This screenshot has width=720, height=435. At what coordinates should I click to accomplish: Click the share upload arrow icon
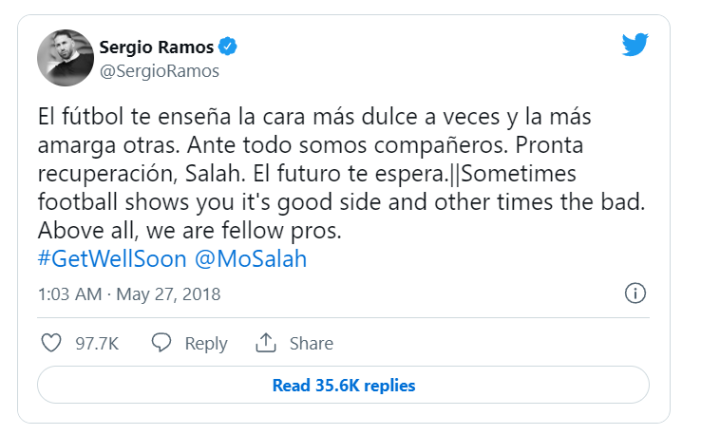tap(266, 343)
